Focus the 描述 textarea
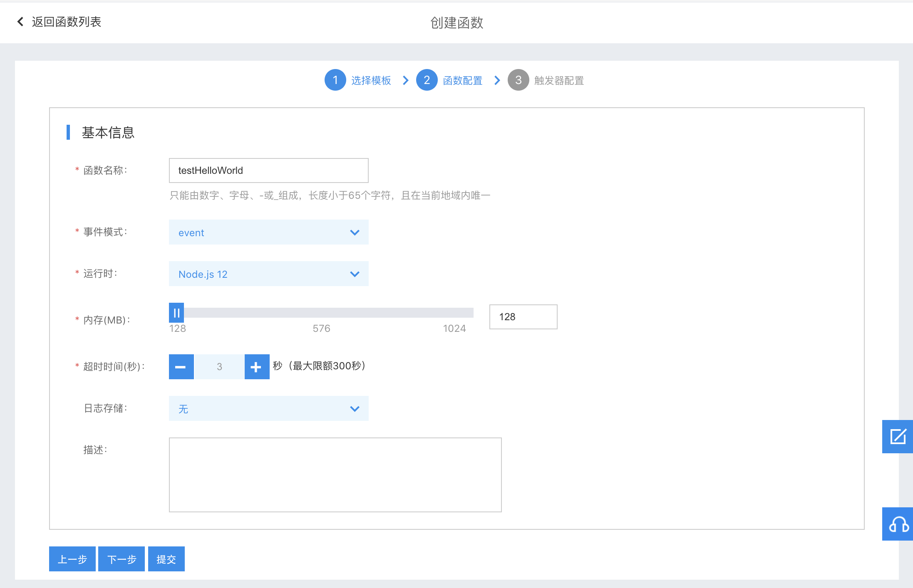The width and height of the screenshot is (913, 588). pyautogui.click(x=335, y=475)
